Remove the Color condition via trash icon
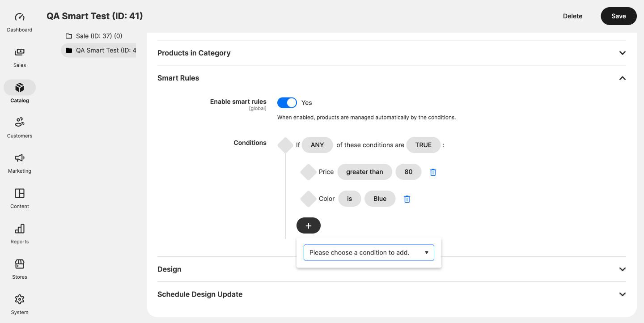Screen dimensions: 644x323 point(407,199)
